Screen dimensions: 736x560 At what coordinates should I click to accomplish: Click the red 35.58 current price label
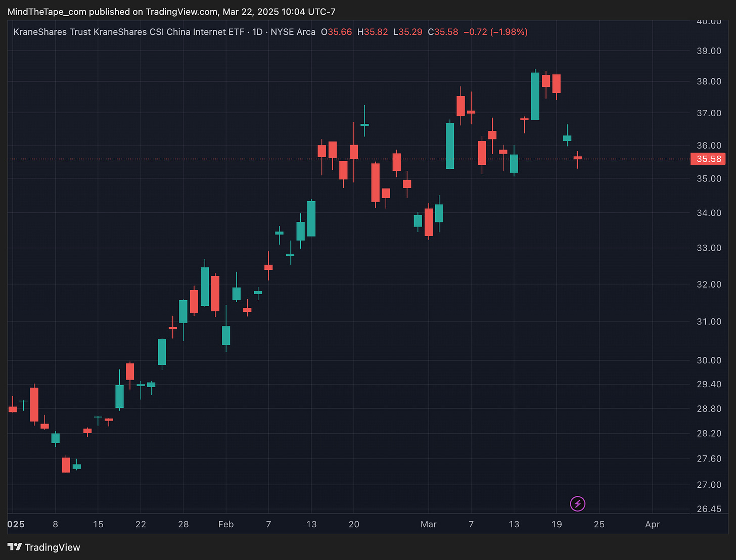coord(708,159)
